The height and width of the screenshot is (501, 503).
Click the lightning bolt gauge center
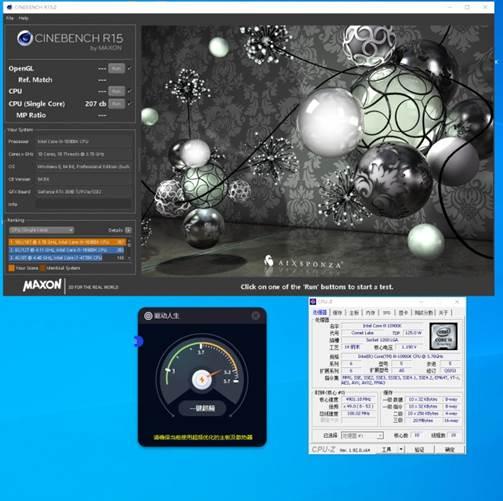coord(202,379)
